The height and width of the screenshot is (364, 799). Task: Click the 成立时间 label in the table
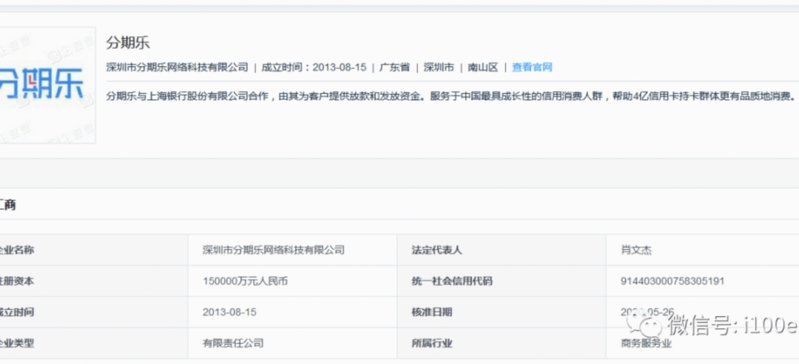(17, 312)
